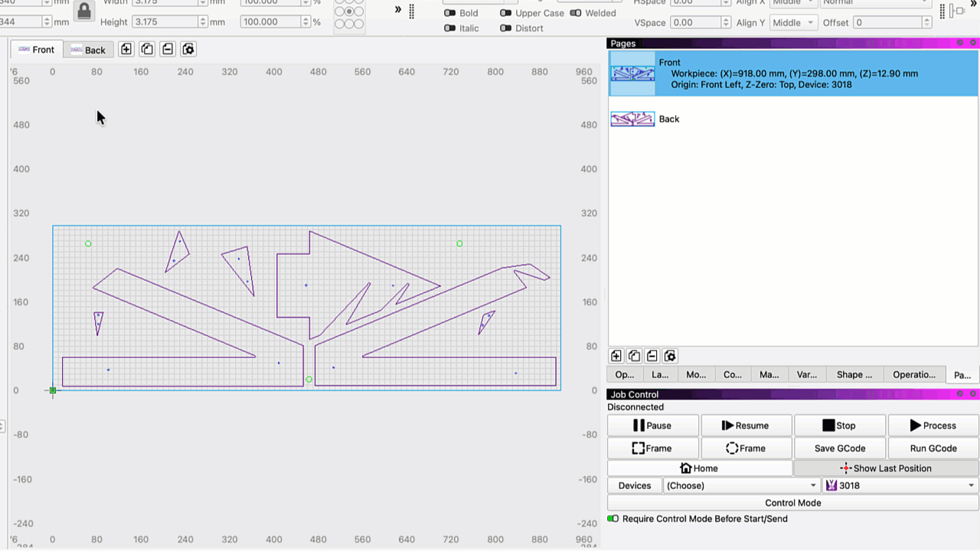This screenshot has width=980, height=551.
Task: Click Offset stepper arrows
Action: click(926, 23)
